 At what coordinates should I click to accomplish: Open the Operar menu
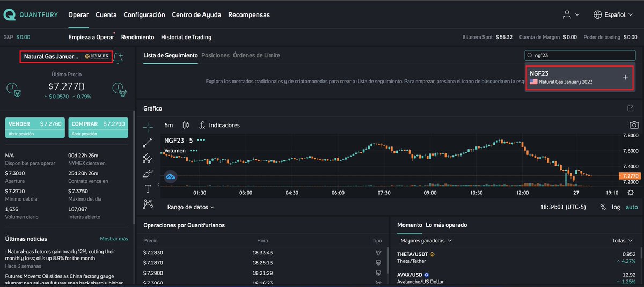tap(78, 15)
